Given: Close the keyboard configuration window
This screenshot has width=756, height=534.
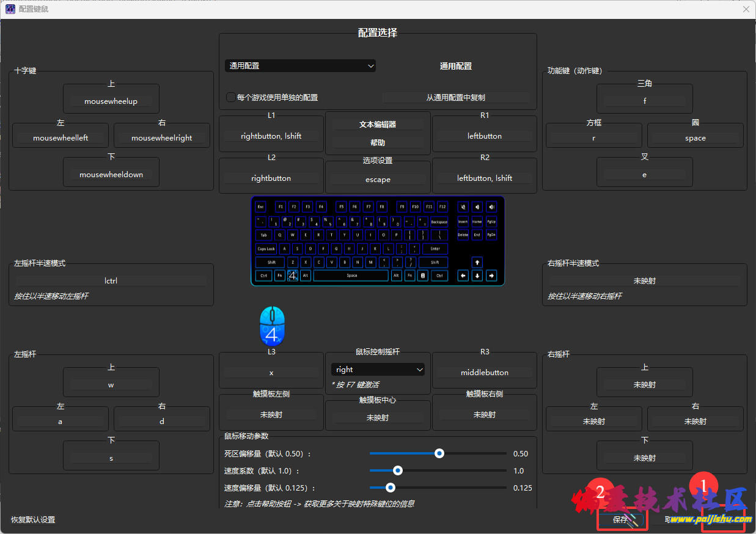Looking at the screenshot, I should pyautogui.click(x=746, y=9).
